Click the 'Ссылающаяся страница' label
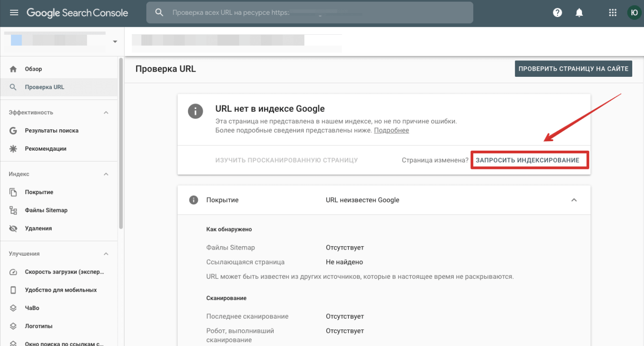 pyautogui.click(x=245, y=262)
